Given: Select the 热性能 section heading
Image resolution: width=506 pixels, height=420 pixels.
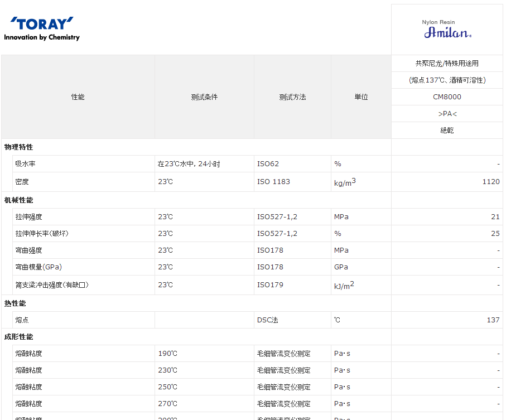Looking at the screenshot, I should click(x=15, y=303).
